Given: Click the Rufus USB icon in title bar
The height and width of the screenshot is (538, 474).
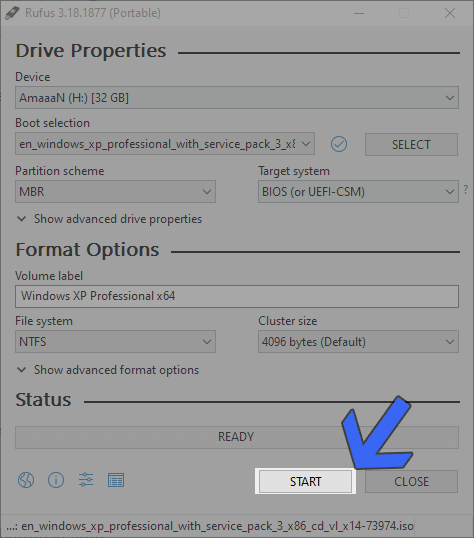Looking at the screenshot, I should 12,13.
